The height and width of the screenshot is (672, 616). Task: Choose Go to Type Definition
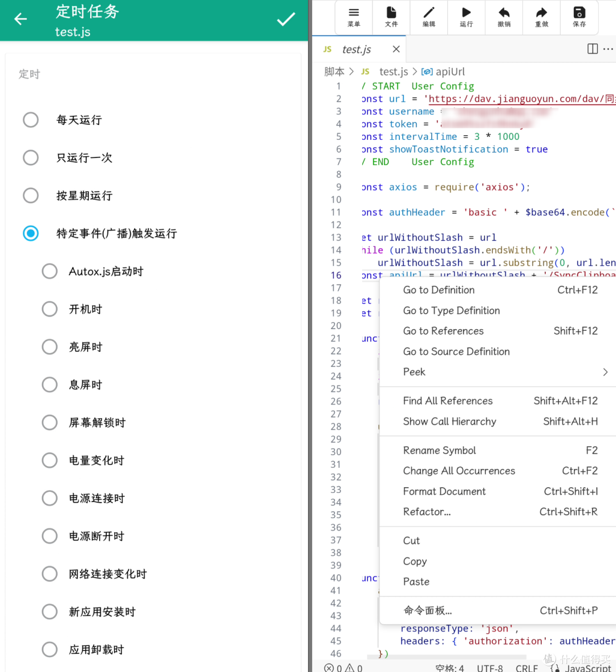pos(498,311)
